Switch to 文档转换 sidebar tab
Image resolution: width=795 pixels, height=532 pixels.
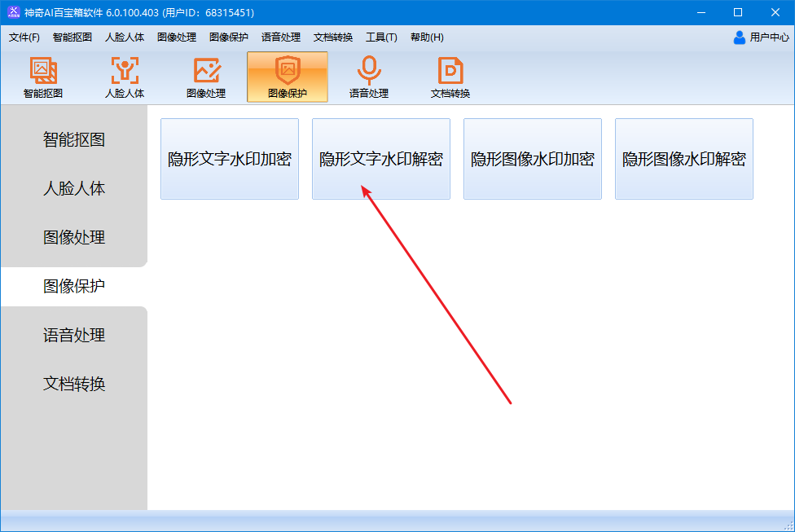click(74, 384)
